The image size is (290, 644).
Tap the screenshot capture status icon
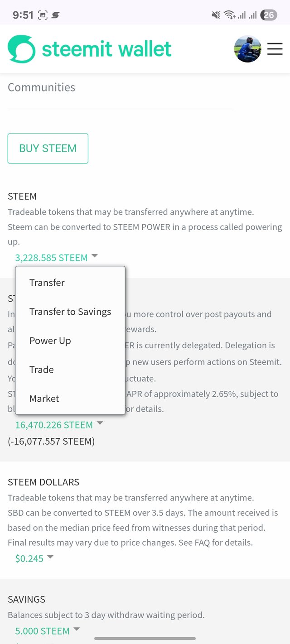[x=43, y=15]
